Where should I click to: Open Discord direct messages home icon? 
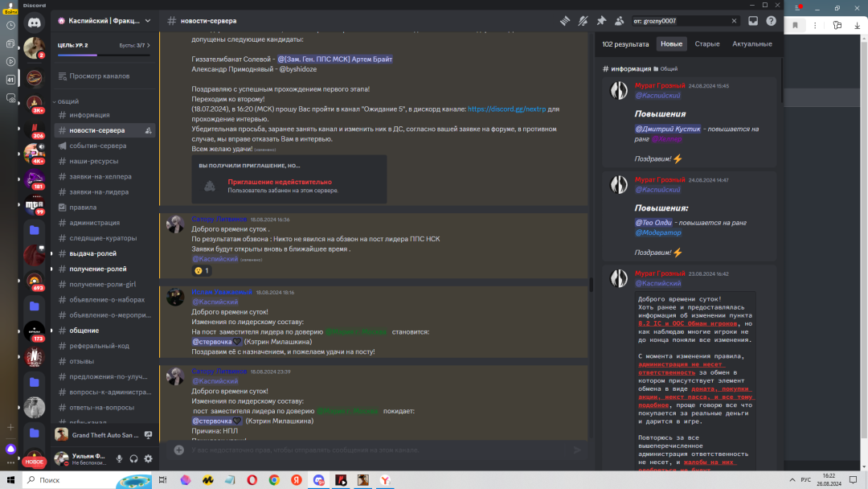pos(35,23)
